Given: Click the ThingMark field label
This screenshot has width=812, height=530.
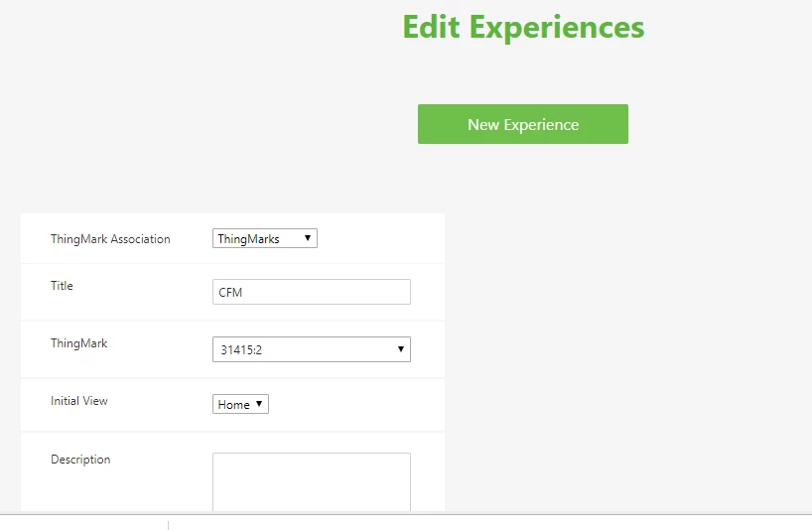Looking at the screenshot, I should click(x=78, y=343).
